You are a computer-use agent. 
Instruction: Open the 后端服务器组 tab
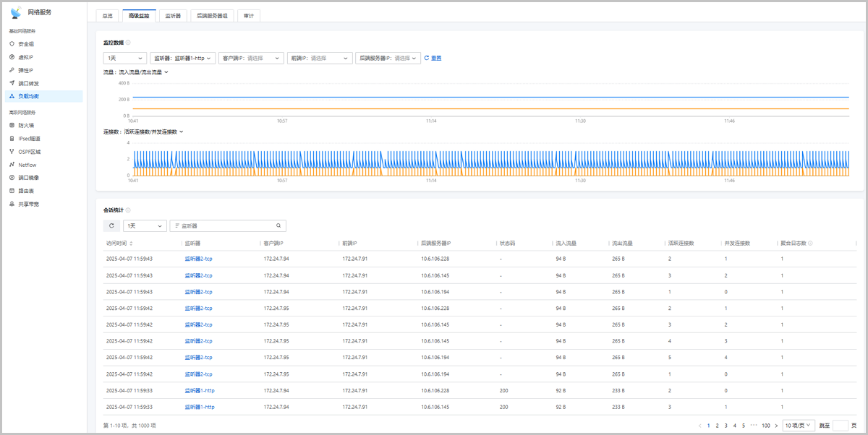pyautogui.click(x=213, y=15)
